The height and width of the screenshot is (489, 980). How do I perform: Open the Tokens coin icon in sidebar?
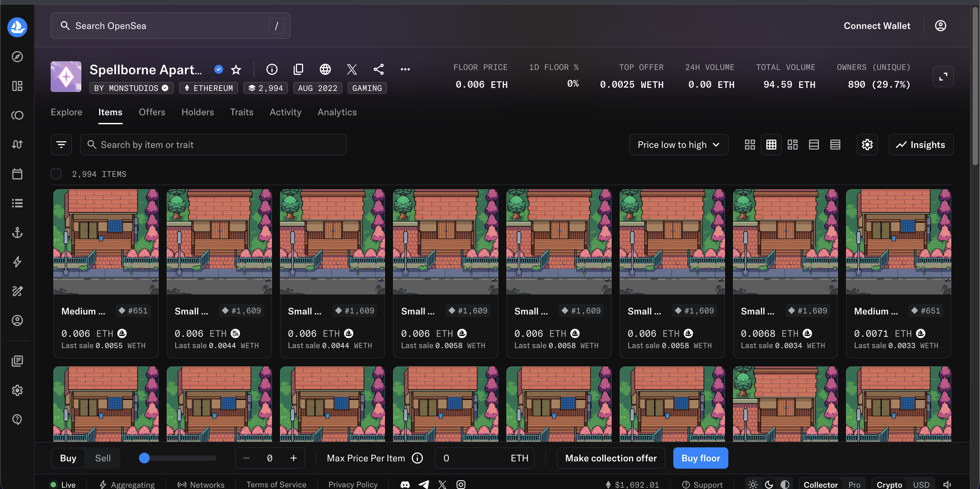[x=17, y=115]
